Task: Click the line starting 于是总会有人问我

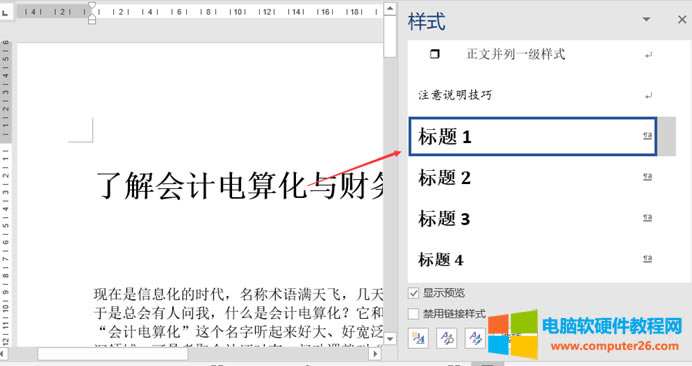Action: pyautogui.click(x=238, y=313)
